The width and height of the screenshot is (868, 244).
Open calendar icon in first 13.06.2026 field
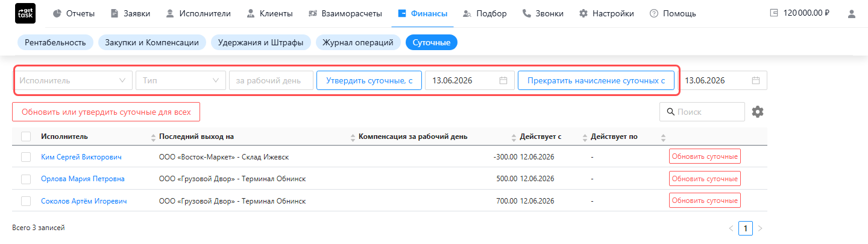tap(503, 80)
